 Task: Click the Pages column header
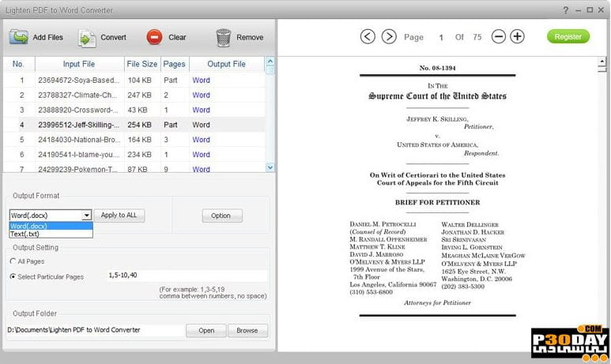pos(174,64)
